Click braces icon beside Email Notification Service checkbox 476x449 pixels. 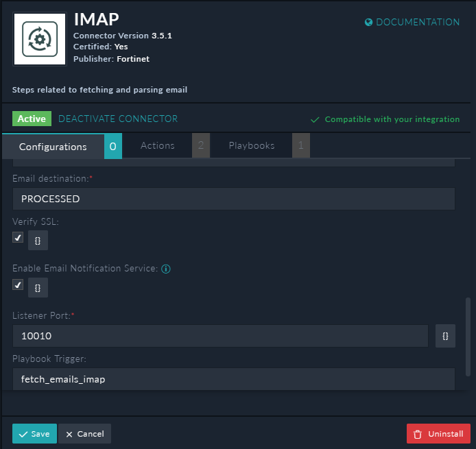[38, 287]
